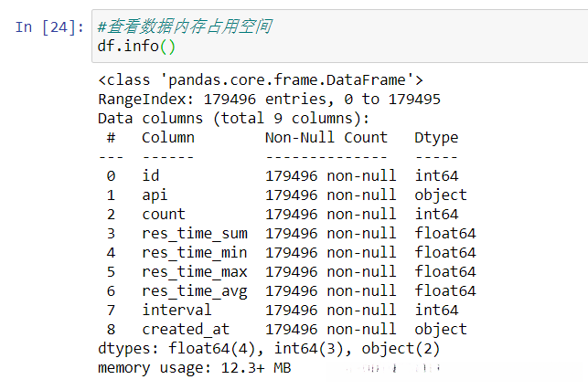Click the 'res_time_sum' column name
Image resolution: width=588 pixels, height=390 pixels.
[194, 233]
